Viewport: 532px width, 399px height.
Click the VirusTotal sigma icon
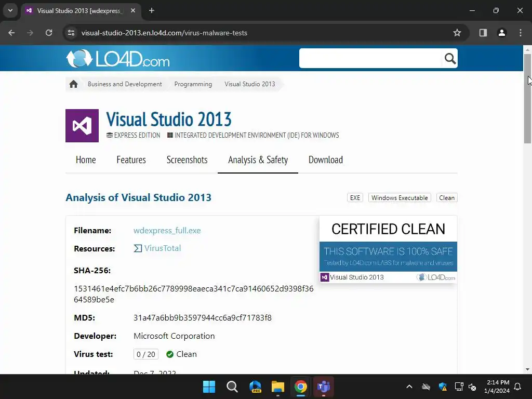pyautogui.click(x=137, y=248)
